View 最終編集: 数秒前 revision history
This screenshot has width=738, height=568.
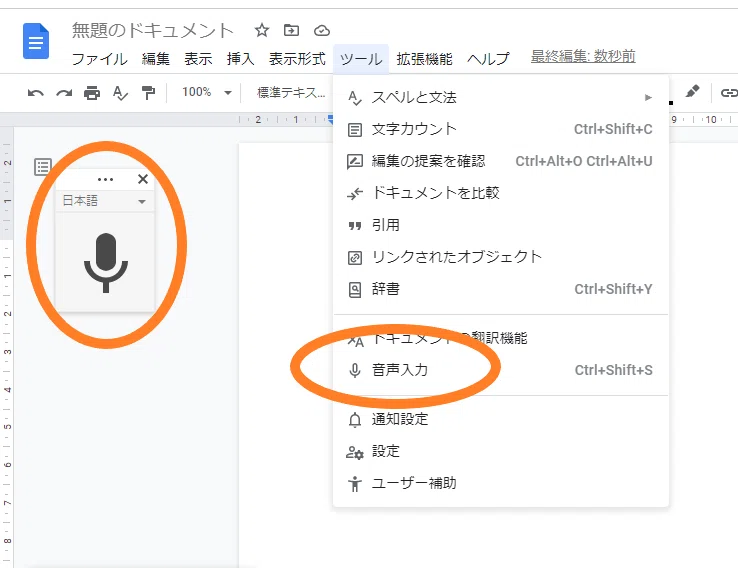point(583,56)
